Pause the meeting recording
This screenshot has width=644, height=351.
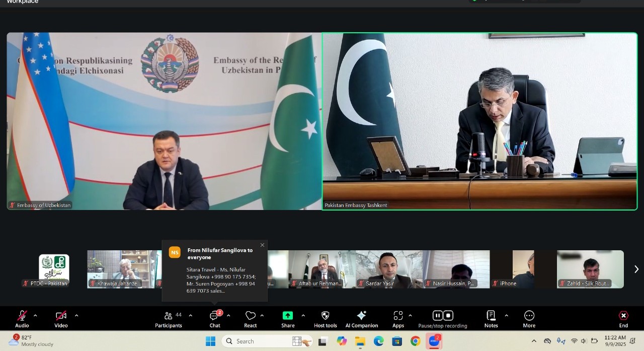pyautogui.click(x=437, y=316)
